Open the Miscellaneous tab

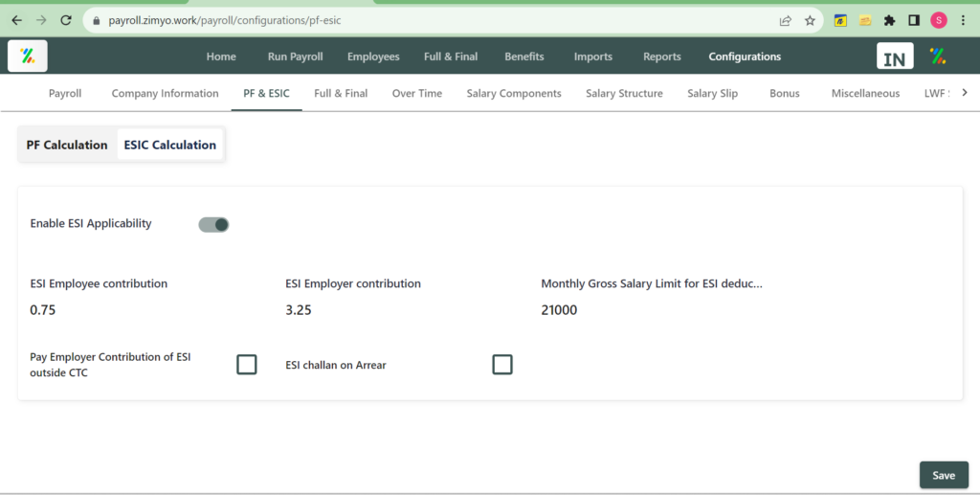click(865, 93)
